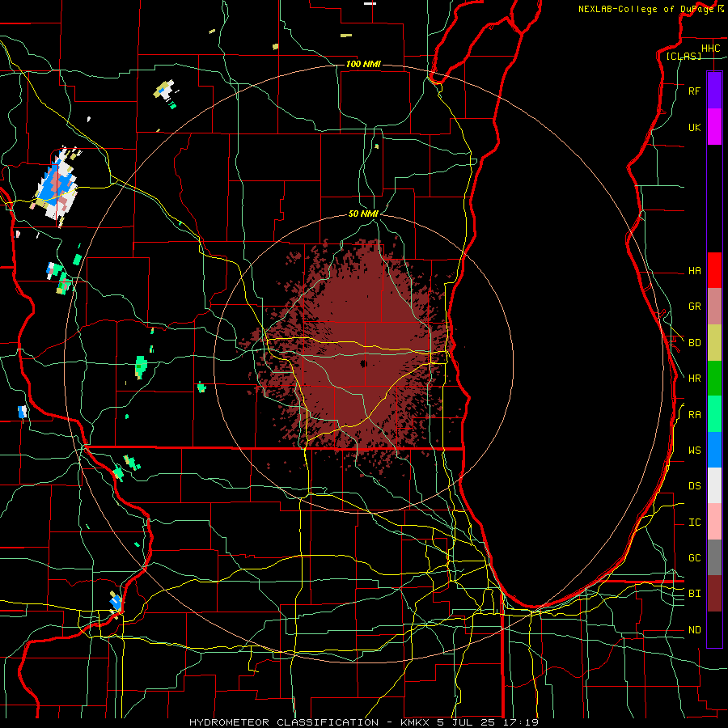Click the DS white legend swatch
This screenshot has height=728, width=728.
pyautogui.click(x=714, y=485)
